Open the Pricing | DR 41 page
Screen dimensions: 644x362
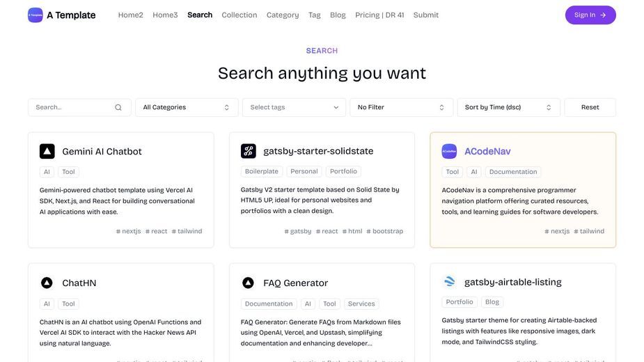coord(379,15)
